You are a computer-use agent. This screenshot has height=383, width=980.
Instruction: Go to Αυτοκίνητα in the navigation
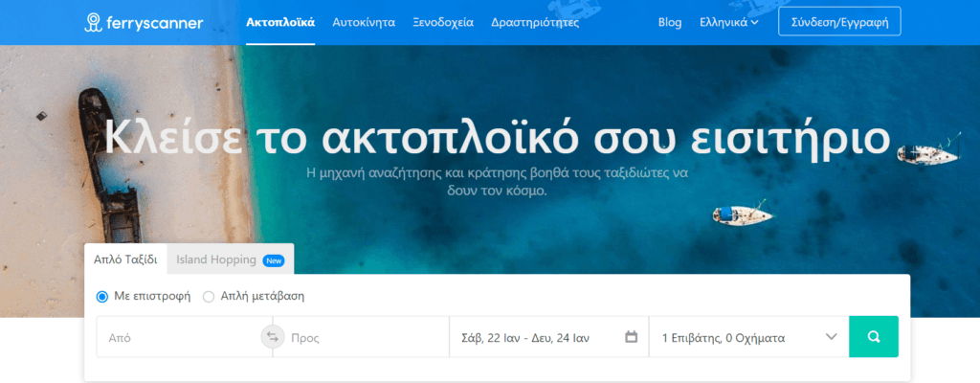(364, 22)
